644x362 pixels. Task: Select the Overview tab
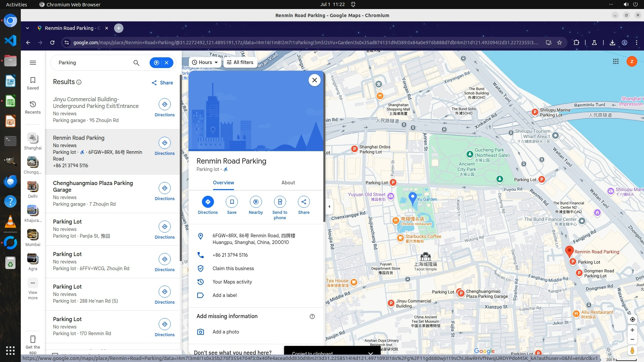[x=223, y=183]
